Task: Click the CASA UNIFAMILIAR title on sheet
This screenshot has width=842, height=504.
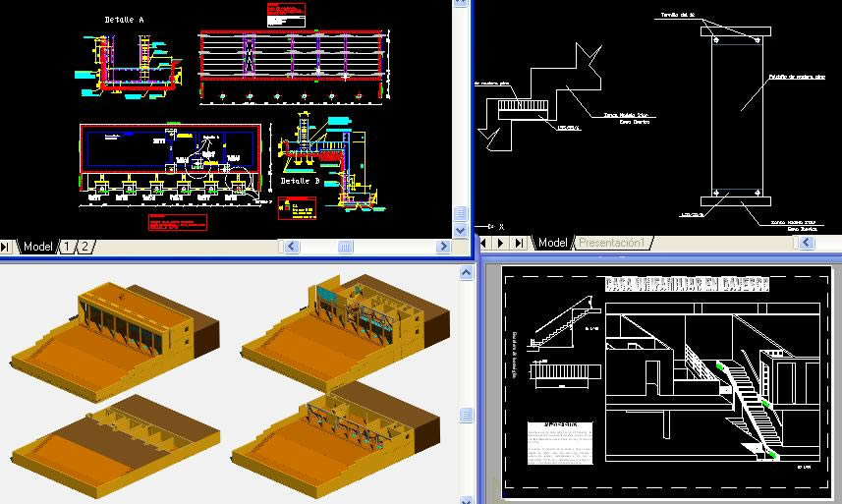Action: click(686, 284)
